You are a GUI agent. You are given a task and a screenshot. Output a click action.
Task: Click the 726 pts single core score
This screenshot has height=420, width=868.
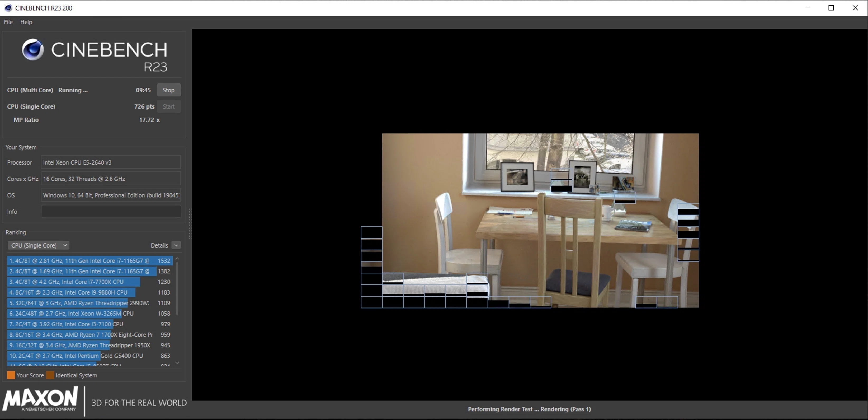point(144,106)
